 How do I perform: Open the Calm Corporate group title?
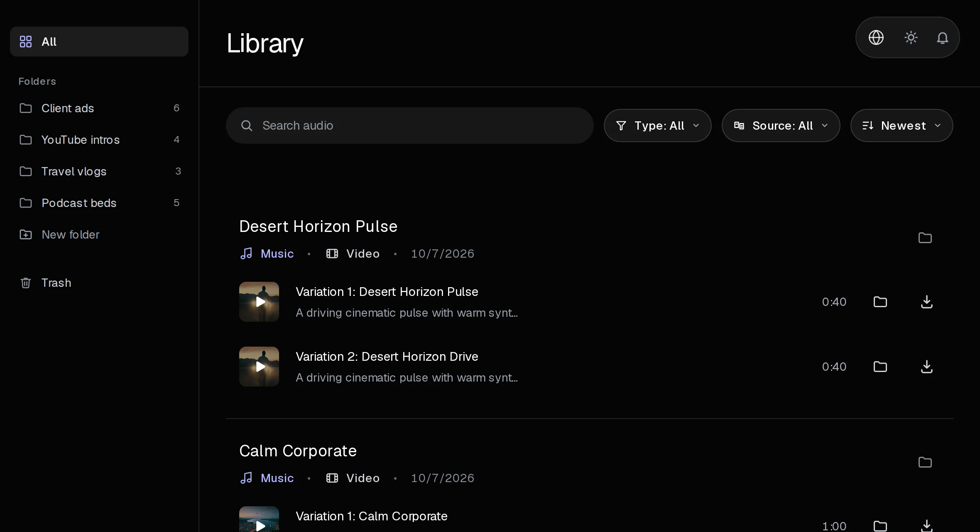click(298, 451)
